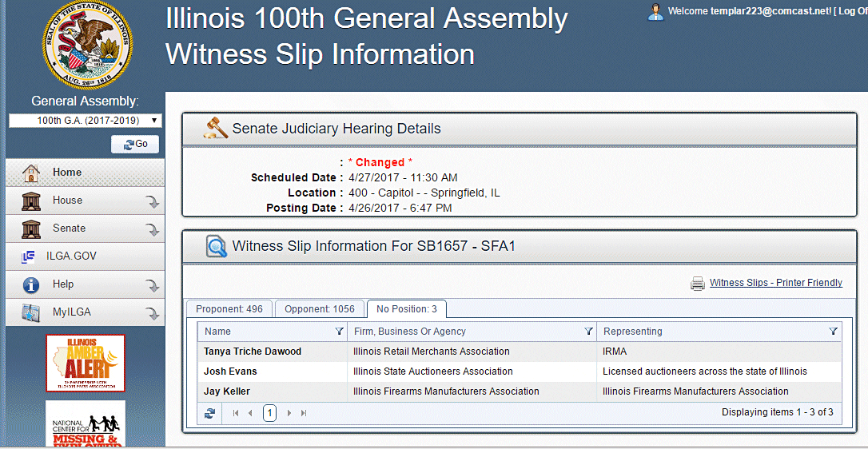Click the printer icon beside Witness Slips
Viewport: 868px width, 449px height.
698,283
